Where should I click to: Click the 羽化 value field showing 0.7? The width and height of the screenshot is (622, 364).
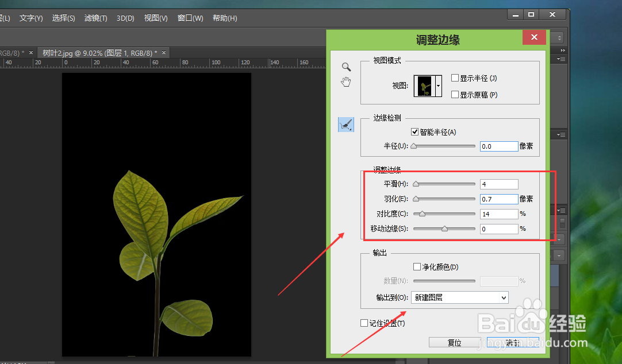point(499,199)
